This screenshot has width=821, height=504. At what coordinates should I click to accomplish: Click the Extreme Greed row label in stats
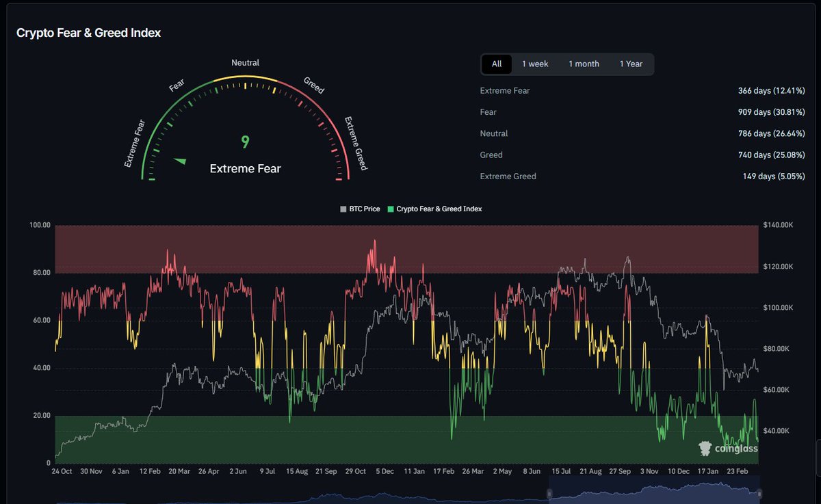coord(508,176)
